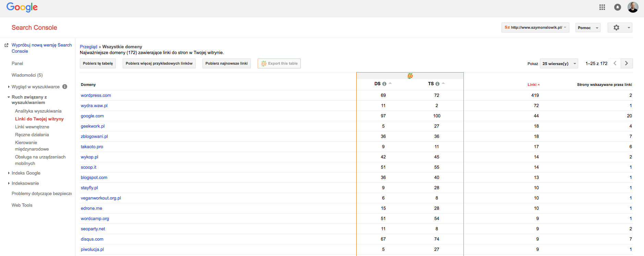The width and height of the screenshot is (644, 256).
Task: Go to the next page of results
Action: click(627, 63)
